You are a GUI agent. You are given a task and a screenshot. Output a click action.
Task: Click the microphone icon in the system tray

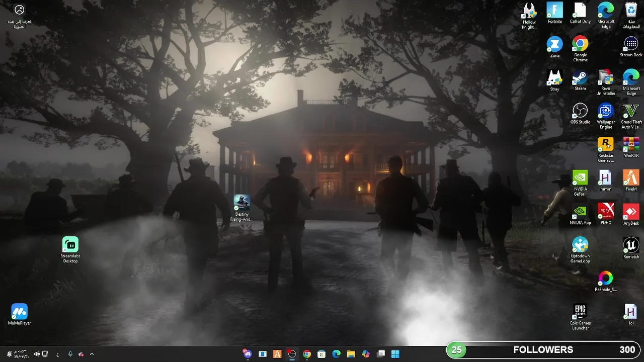(70, 354)
